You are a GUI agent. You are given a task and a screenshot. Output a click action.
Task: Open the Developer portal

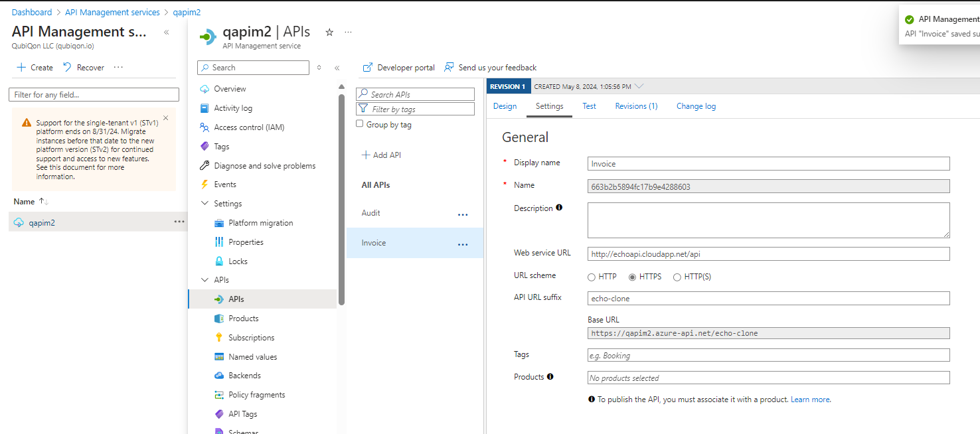point(398,68)
